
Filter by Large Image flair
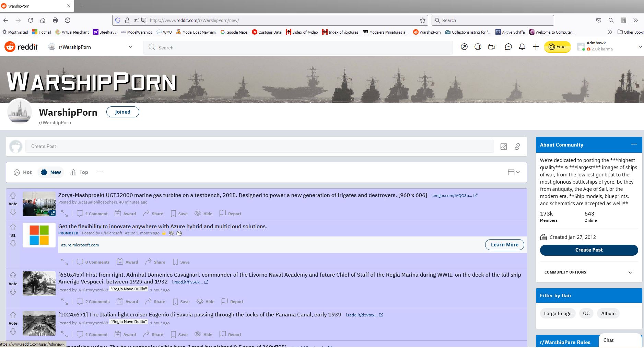click(558, 313)
